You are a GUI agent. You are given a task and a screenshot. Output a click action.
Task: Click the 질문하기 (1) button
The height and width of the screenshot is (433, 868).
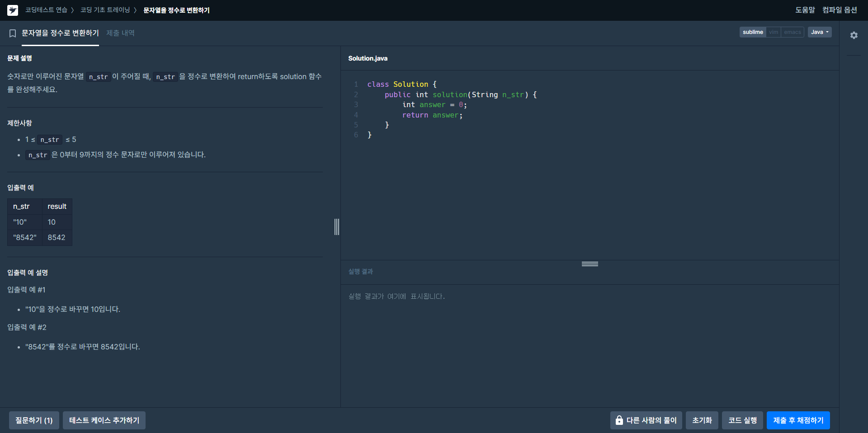tap(34, 420)
